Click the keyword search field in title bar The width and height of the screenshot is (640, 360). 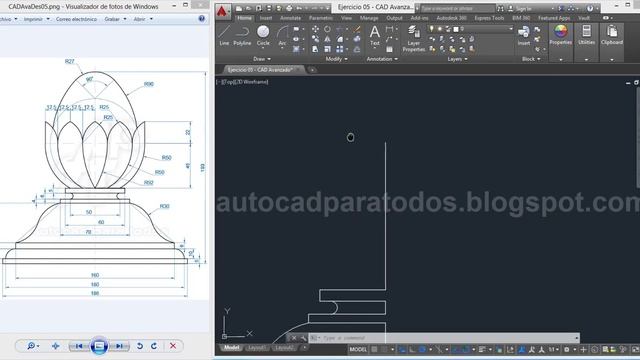tap(457, 8)
